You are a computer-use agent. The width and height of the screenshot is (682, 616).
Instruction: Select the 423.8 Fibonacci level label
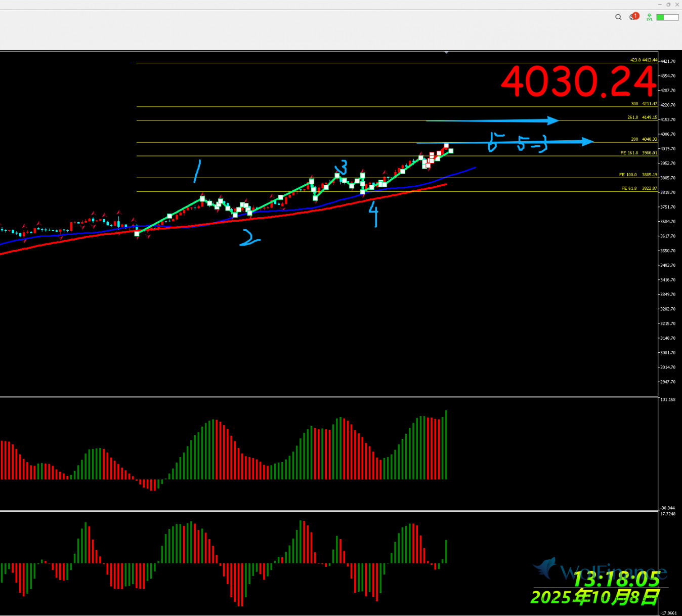[x=643, y=60]
